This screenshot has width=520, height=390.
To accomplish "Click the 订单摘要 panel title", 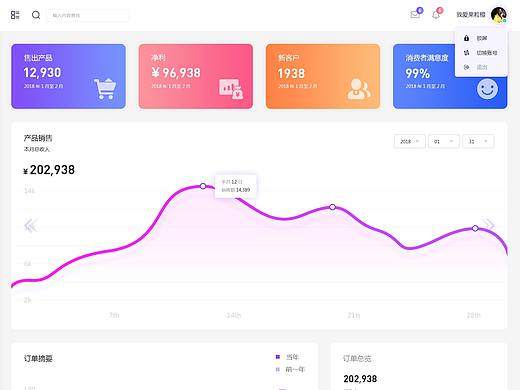I will (x=38, y=358).
